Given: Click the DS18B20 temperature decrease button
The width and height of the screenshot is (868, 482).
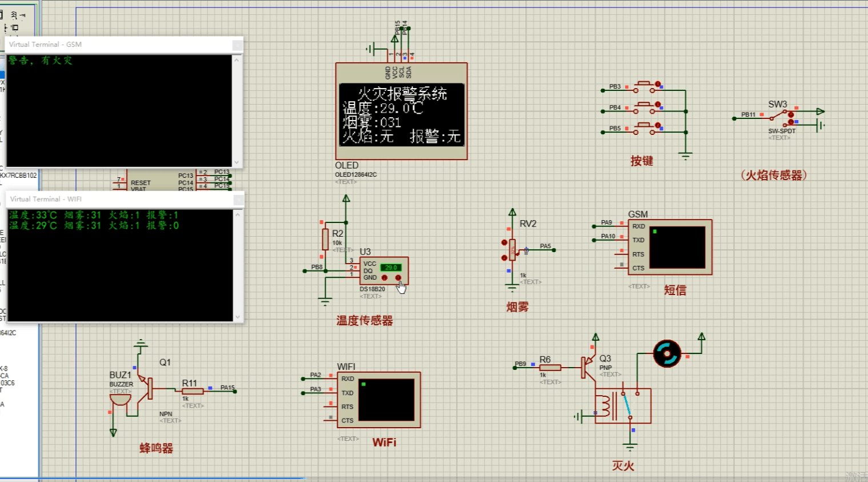Looking at the screenshot, I should coord(385,278).
